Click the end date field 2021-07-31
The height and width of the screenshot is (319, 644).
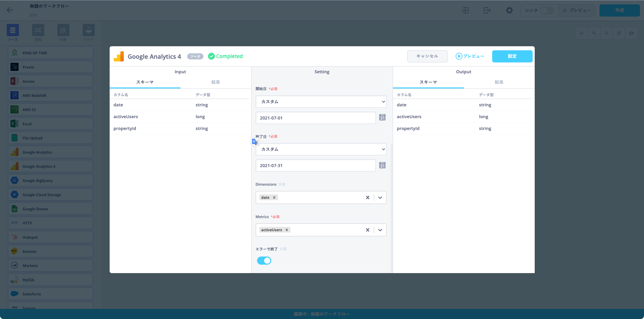coord(316,165)
